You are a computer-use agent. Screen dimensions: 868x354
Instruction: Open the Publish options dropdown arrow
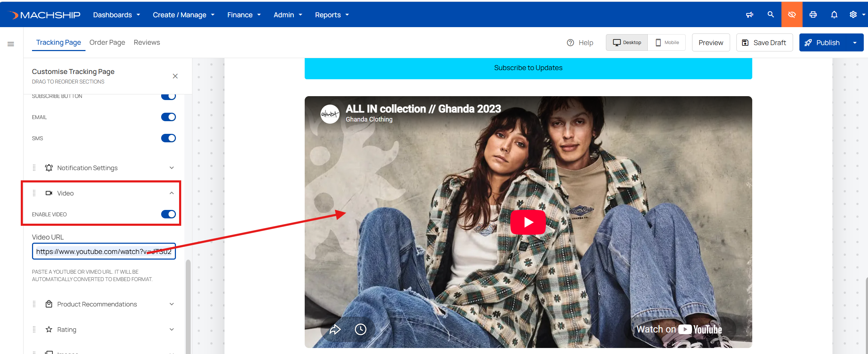(x=855, y=43)
